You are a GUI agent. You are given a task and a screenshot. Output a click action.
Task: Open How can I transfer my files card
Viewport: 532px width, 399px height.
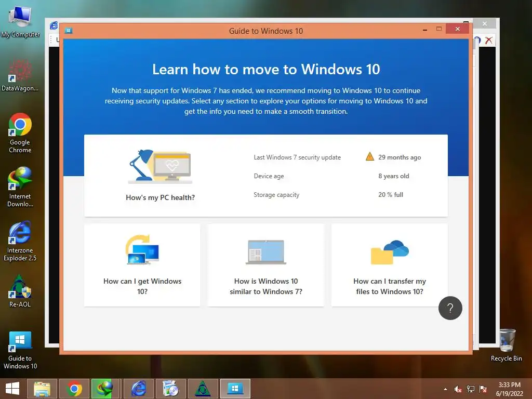coord(390,265)
